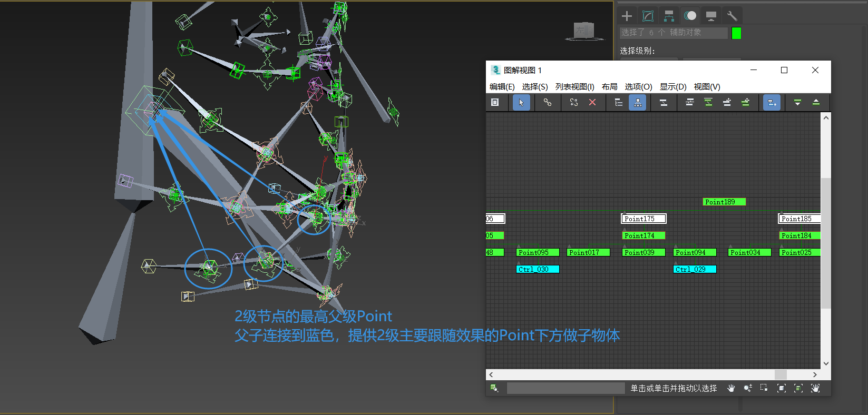This screenshot has width=868, height=415.
Task: Click the object name field in command panel
Action: tap(674, 33)
